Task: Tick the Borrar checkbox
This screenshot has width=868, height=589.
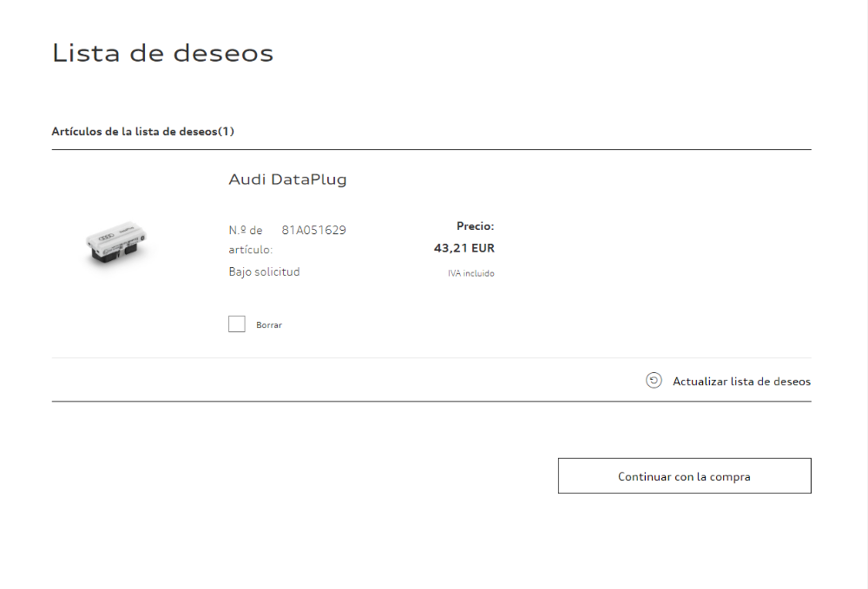Action: pos(236,324)
